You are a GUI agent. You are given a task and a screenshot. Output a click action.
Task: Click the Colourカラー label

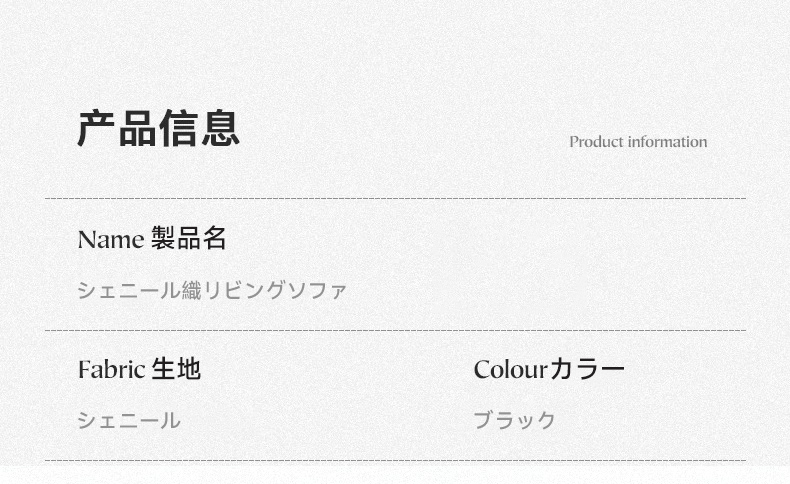click(549, 369)
